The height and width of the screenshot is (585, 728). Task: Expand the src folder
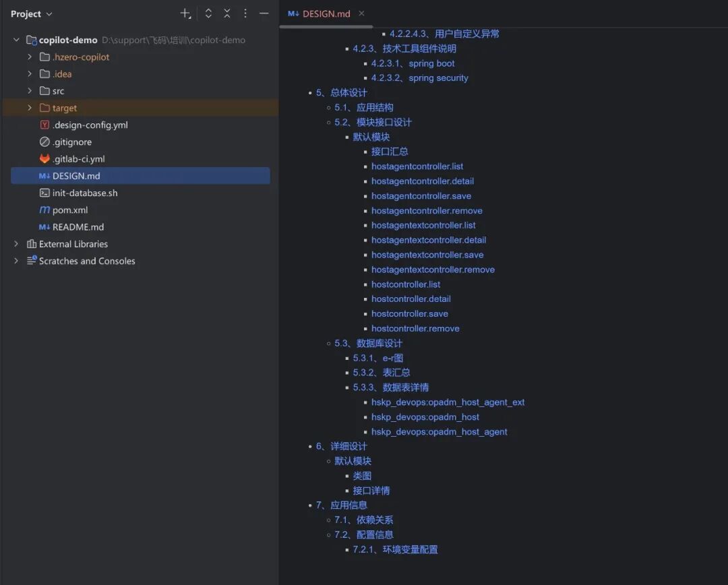coord(30,91)
